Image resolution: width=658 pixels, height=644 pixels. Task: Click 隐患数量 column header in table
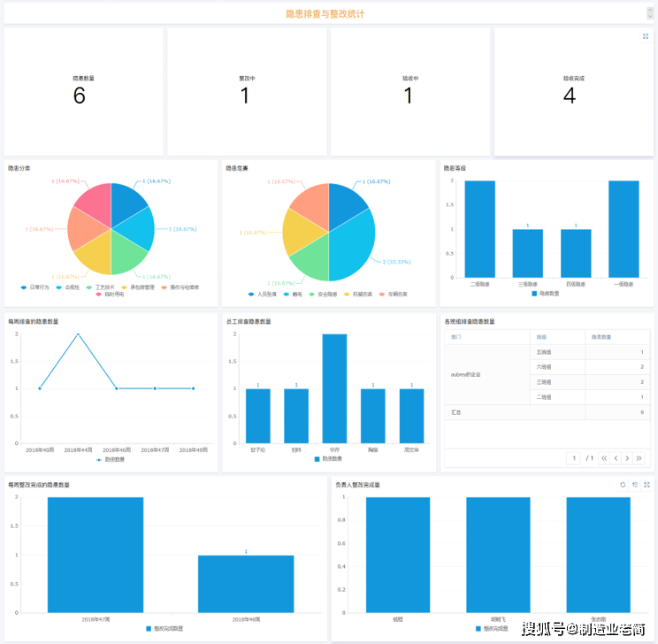601,337
